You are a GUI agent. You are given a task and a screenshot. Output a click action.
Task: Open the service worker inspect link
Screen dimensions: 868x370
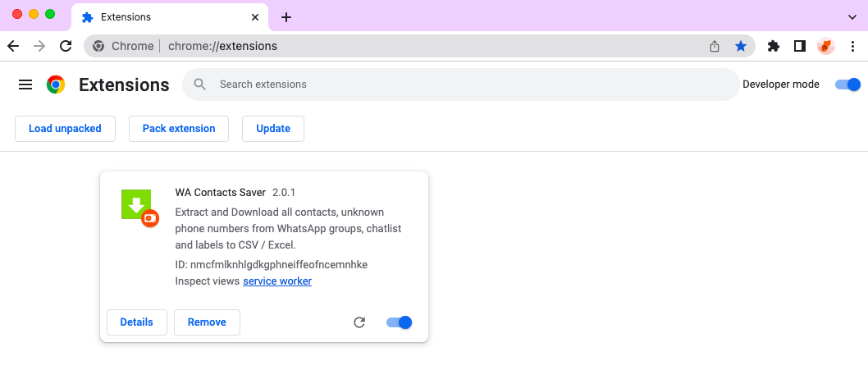click(x=277, y=281)
